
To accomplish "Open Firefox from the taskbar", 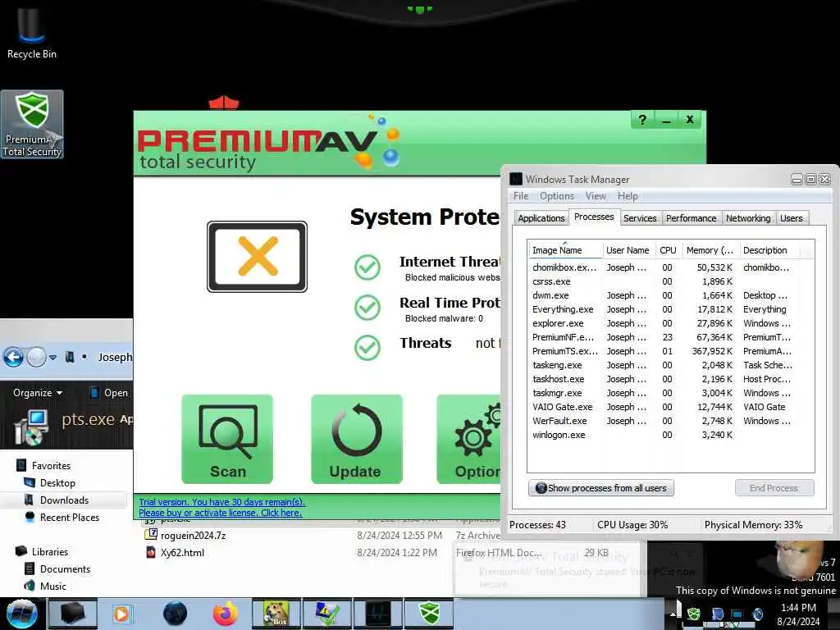I will click(225, 614).
